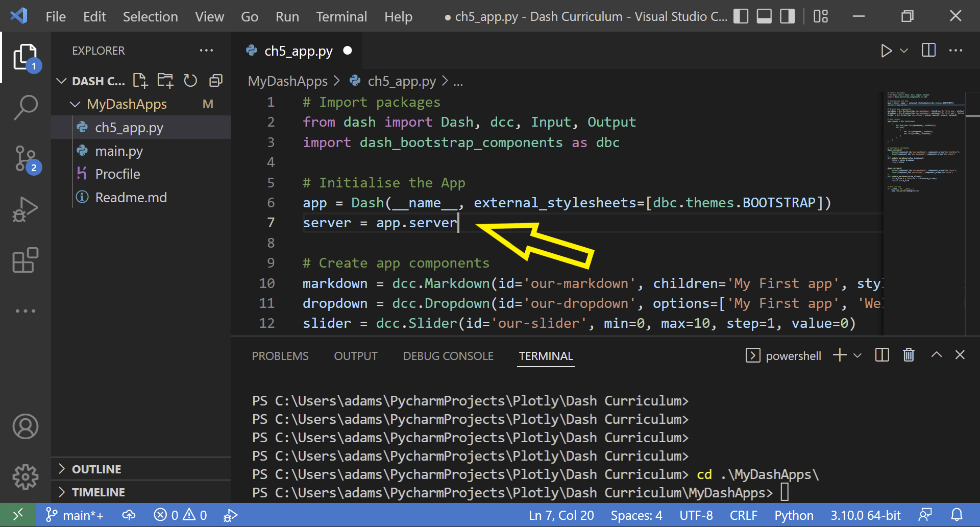Open Explorer views and more actions menu

pyautogui.click(x=206, y=51)
